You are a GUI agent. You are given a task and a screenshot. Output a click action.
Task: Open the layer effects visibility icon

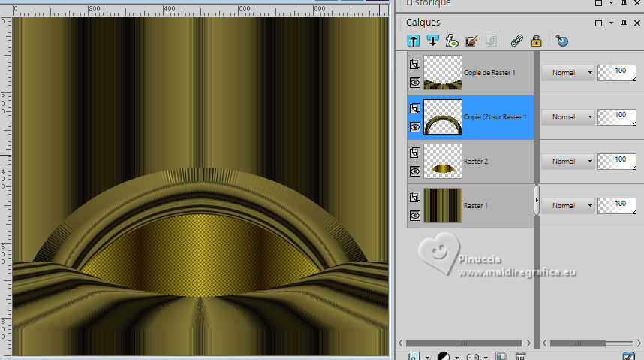[452, 41]
